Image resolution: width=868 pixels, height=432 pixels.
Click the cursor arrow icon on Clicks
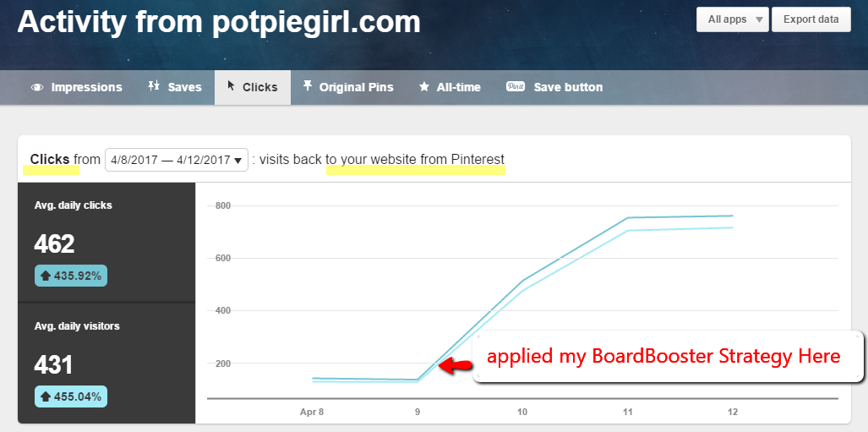pos(231,87)
